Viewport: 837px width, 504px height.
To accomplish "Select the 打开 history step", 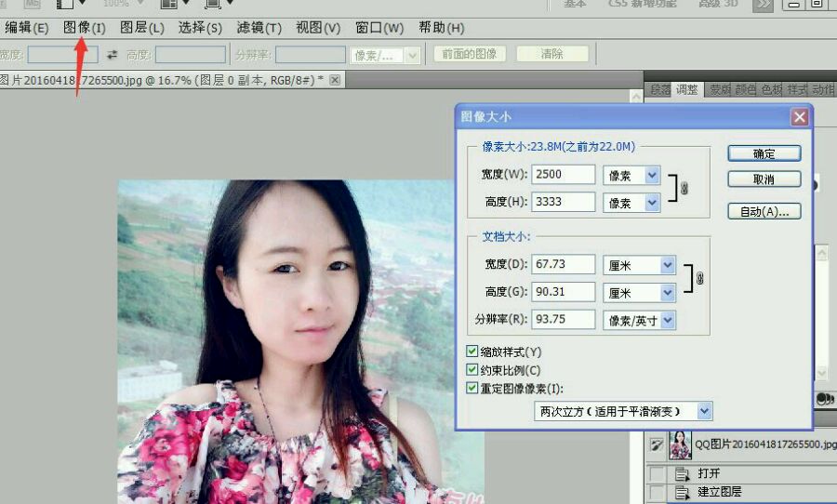I will (709, 473).
